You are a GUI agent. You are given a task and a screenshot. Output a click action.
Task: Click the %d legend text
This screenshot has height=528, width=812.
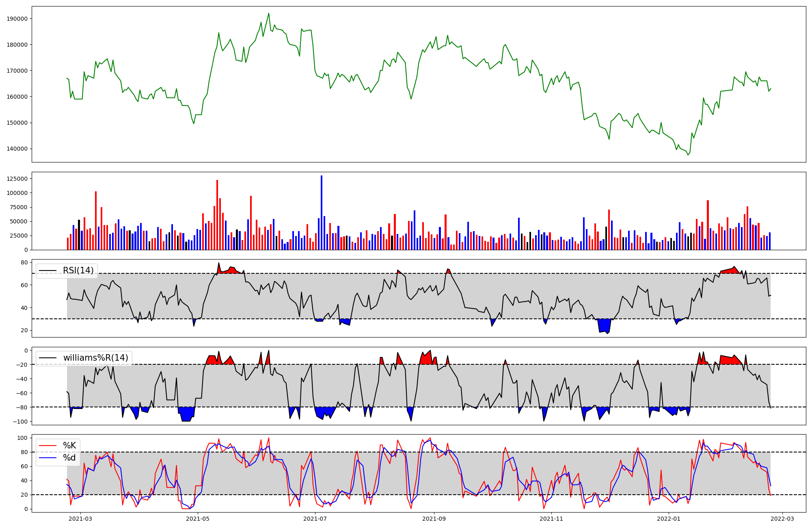[69, 458]
